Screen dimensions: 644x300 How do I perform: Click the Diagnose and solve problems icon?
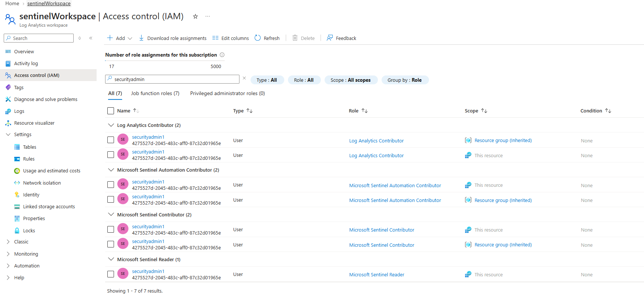(8, 100)
